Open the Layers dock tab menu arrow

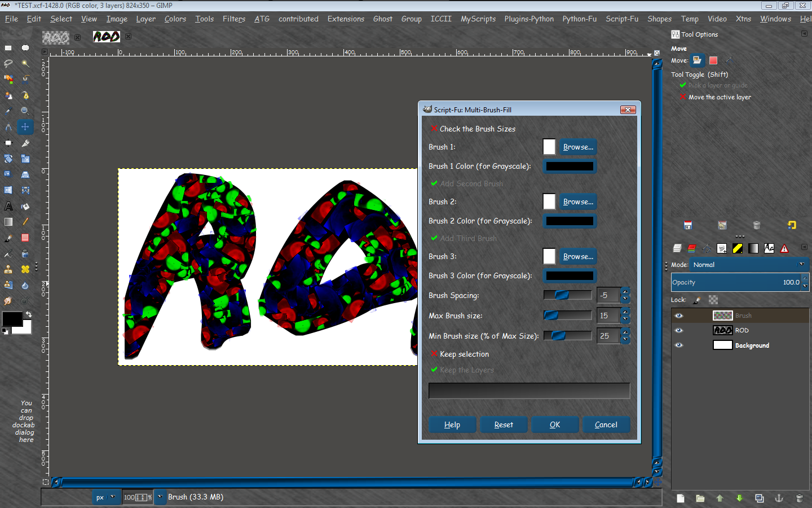click(x=804, y=248)
